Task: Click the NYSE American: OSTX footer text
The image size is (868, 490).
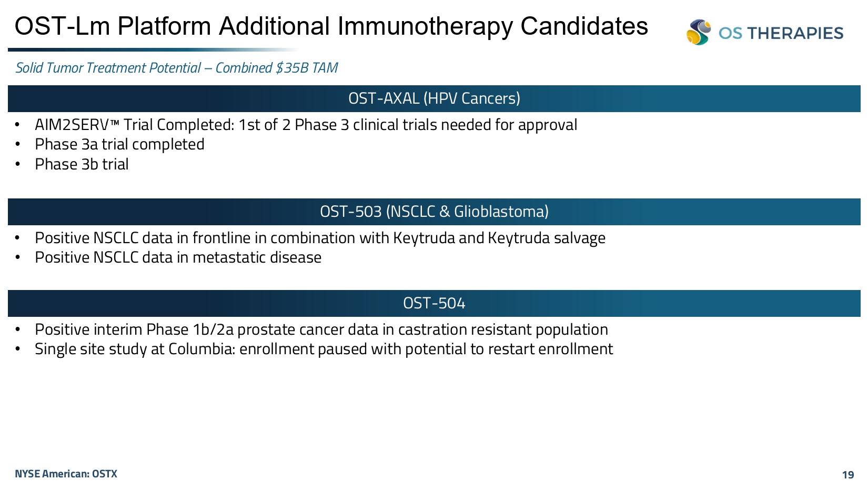Action: click(x=66, y=474)
